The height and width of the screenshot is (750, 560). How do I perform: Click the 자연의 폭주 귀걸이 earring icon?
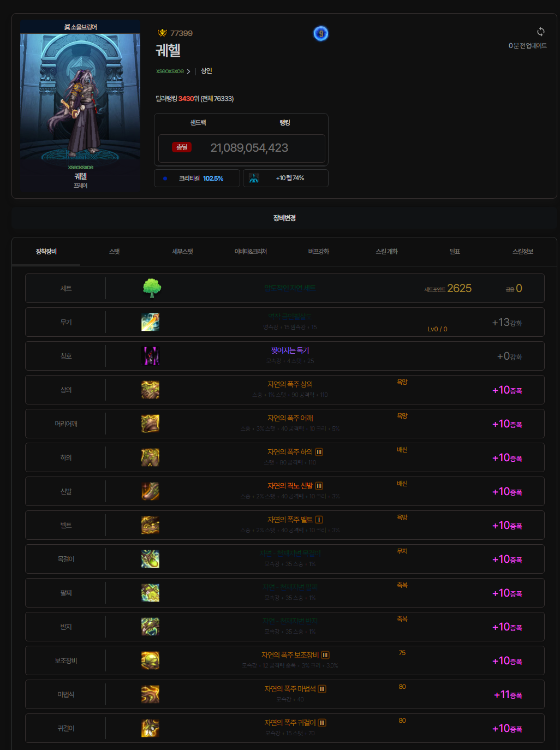point(150,728)
